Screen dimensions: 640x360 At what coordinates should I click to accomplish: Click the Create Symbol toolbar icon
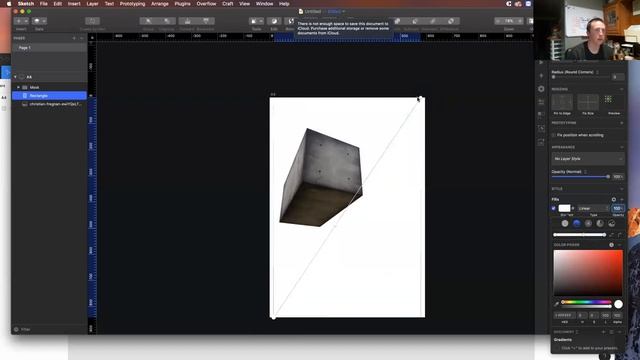point(92,21)
